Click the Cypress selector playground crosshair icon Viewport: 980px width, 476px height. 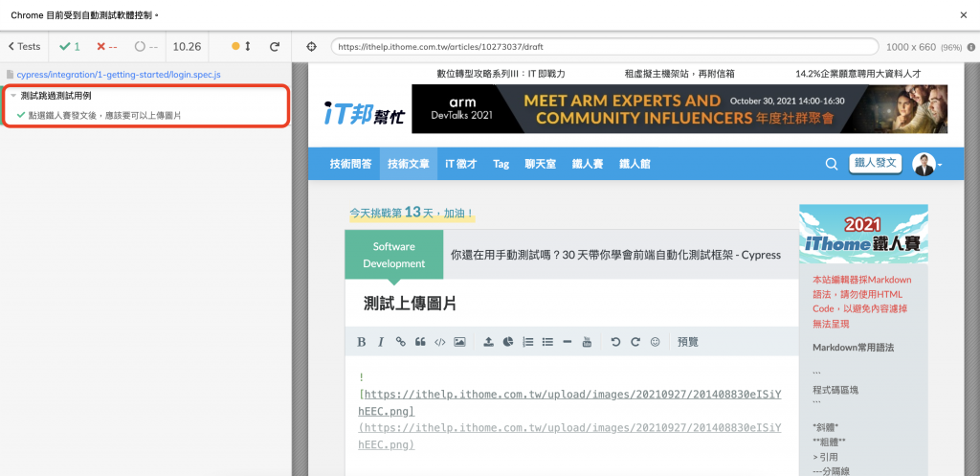tap(312, 47)
